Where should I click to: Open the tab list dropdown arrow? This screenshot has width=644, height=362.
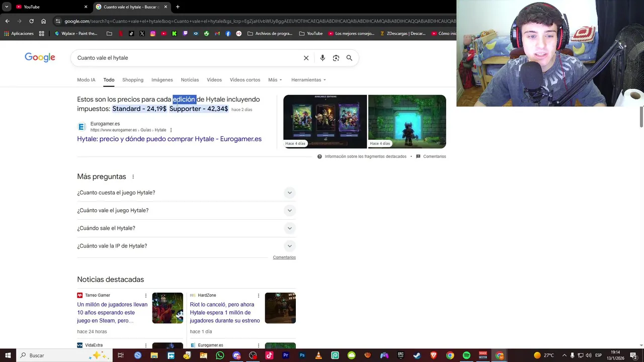coord(7,7)
